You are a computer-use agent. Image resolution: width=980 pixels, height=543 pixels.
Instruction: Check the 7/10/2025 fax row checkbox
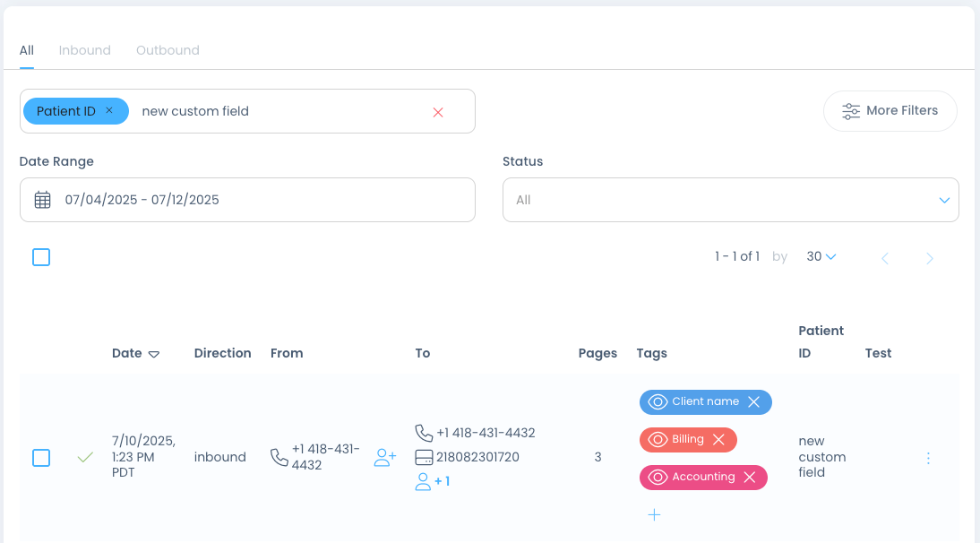point(41,458)
